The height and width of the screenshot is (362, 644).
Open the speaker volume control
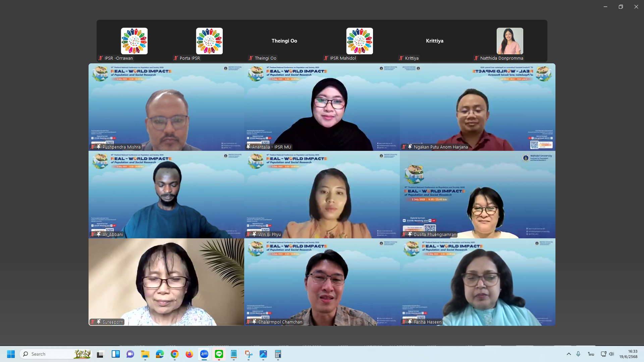[x=611, y=354]
